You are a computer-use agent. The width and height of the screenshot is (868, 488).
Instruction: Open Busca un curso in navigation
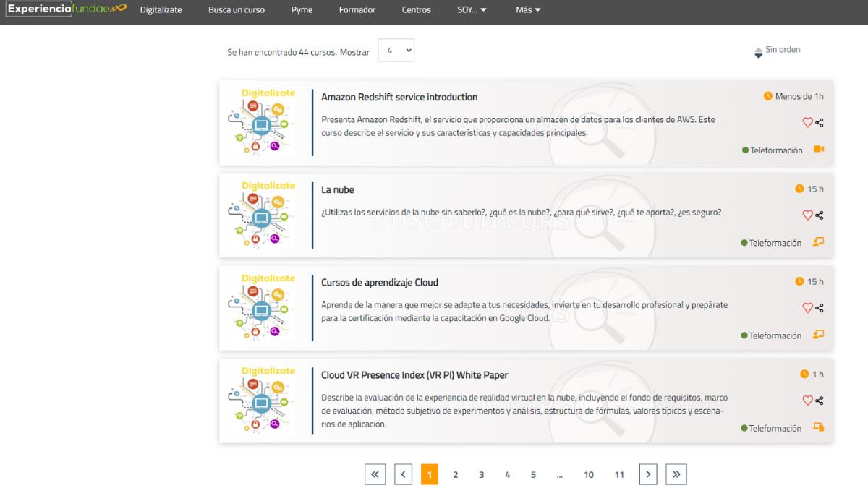[237, 10]
